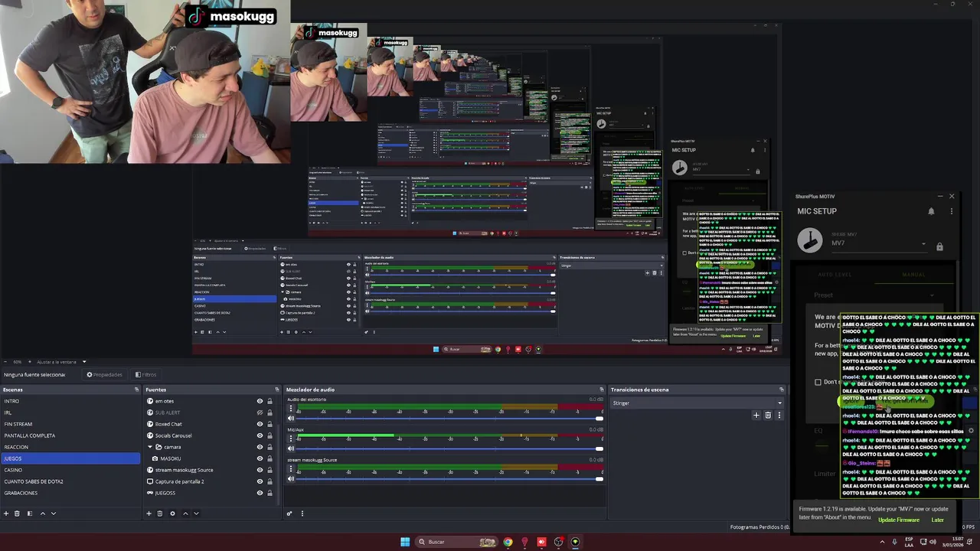Adjust Mic/Aux volume slider
Viewport: 980px width, 551px height.
pyautogui.click(x=449, y=448)
